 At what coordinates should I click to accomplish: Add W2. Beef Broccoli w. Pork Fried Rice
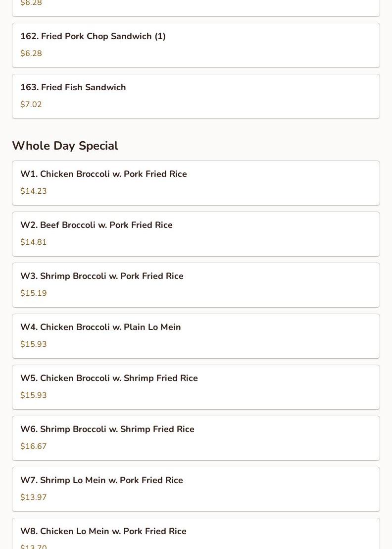pos(97,225)
